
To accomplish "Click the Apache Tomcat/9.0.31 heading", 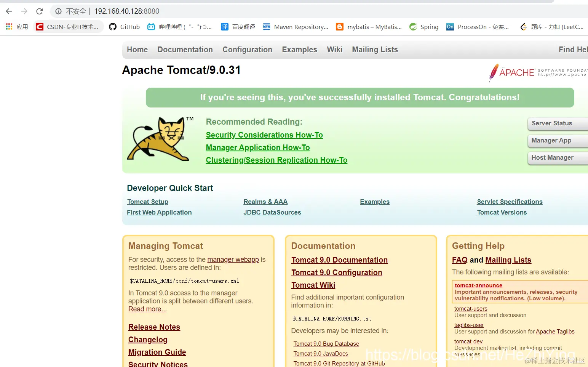I will point(181,70).
